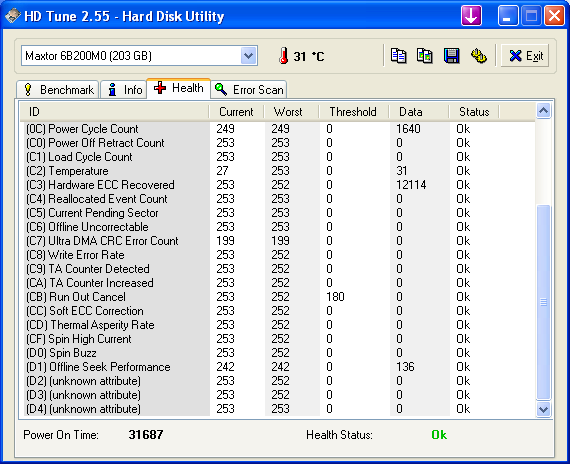The height and width of the screenshot is (464, 570).
Task: Click the 12114 data value
Action: 411,185
